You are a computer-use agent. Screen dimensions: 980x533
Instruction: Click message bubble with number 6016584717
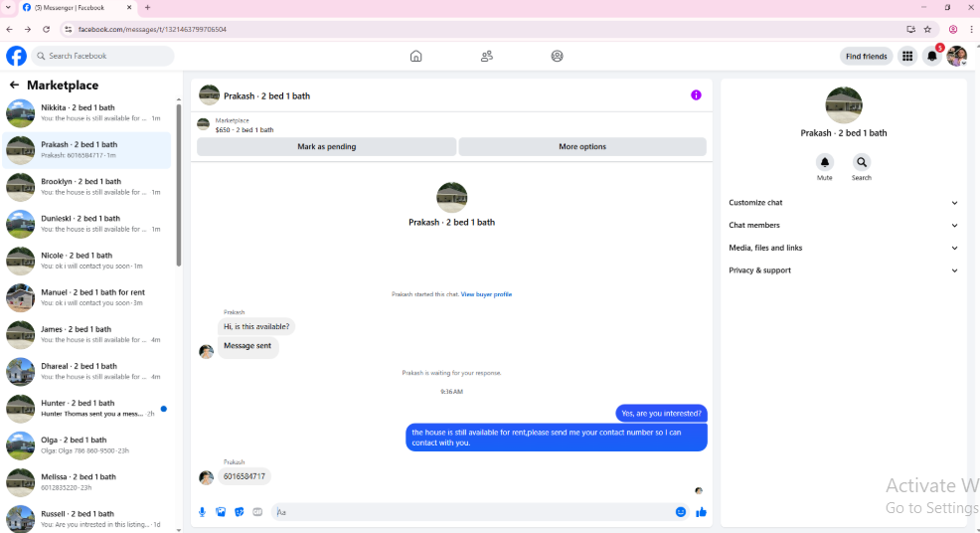(x=245, y=476)
